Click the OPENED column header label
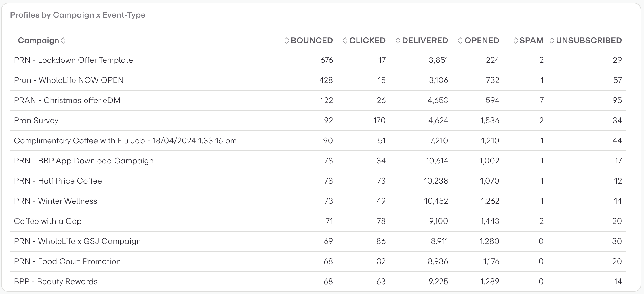The width and height of the screenshot is (644, 294). pyautogui.click(x=482, y=41)
